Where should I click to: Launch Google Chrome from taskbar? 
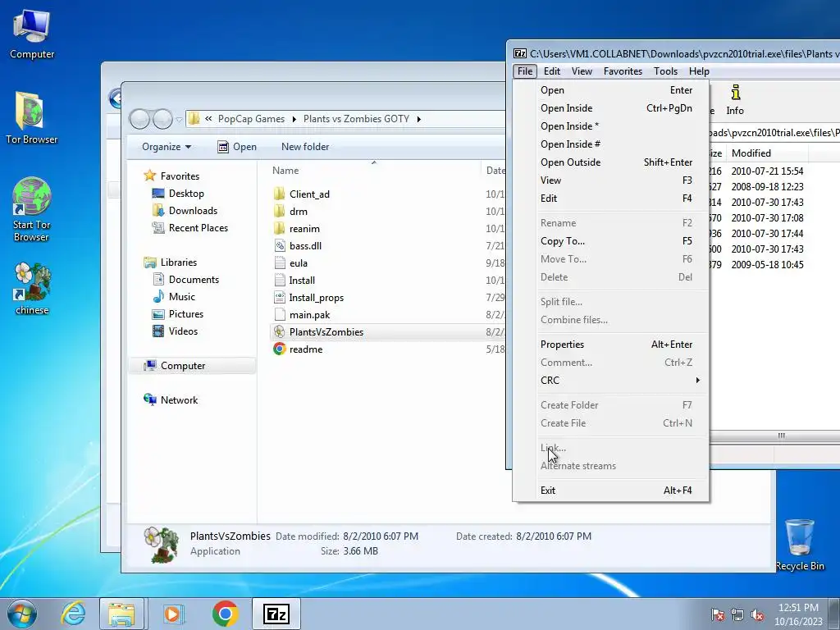pos(225,614)
